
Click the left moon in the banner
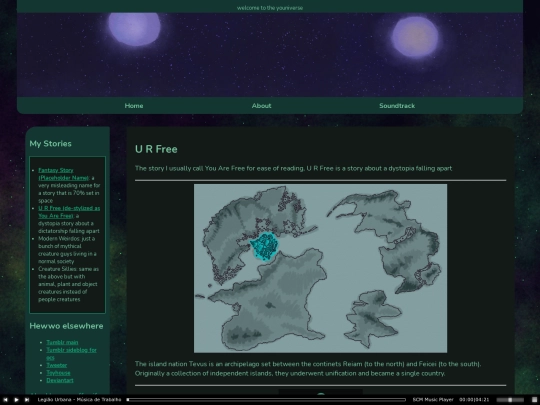(x=134, y=29)
